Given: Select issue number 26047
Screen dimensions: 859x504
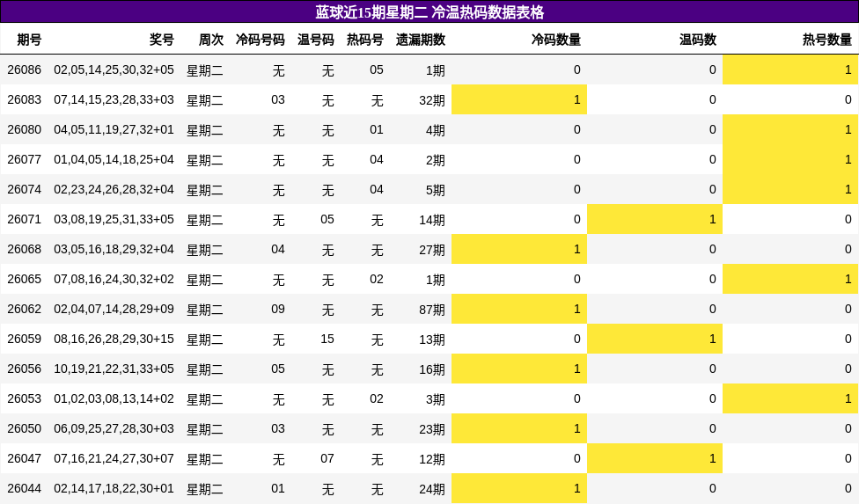Looking at the screenshot, I should (x=24, y=458).
